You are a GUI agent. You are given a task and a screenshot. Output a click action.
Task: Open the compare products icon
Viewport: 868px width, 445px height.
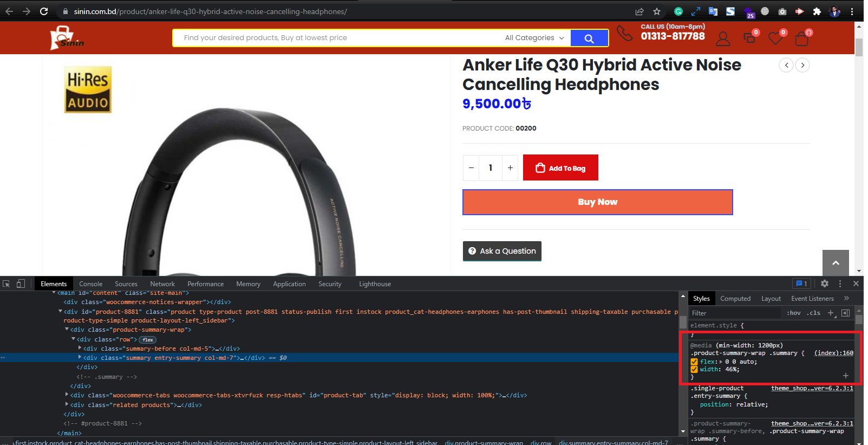[749, 38]
